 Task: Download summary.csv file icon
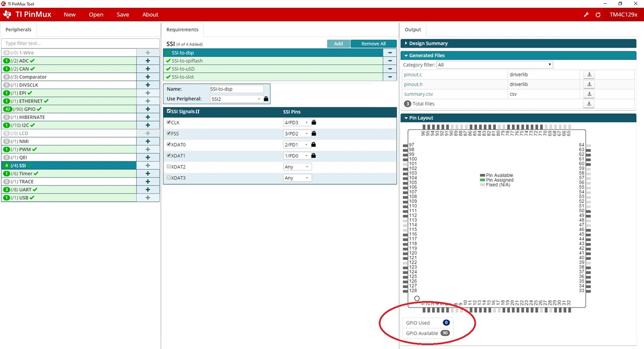pyautogui.click(x=589, y=94)
